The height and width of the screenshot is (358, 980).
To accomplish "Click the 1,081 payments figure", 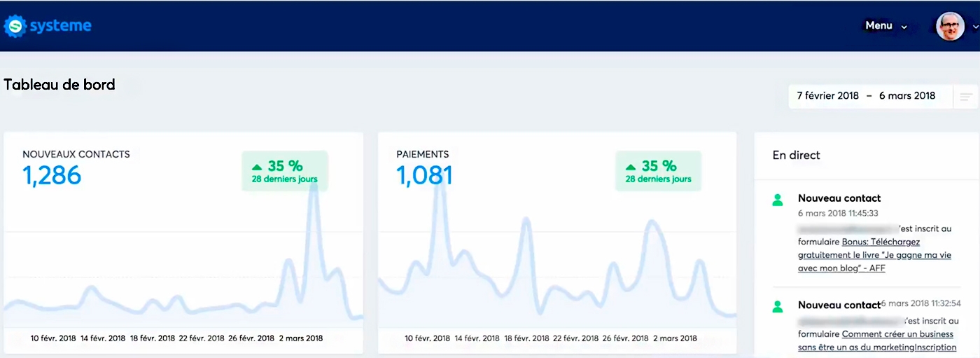I will coord(424,175).
